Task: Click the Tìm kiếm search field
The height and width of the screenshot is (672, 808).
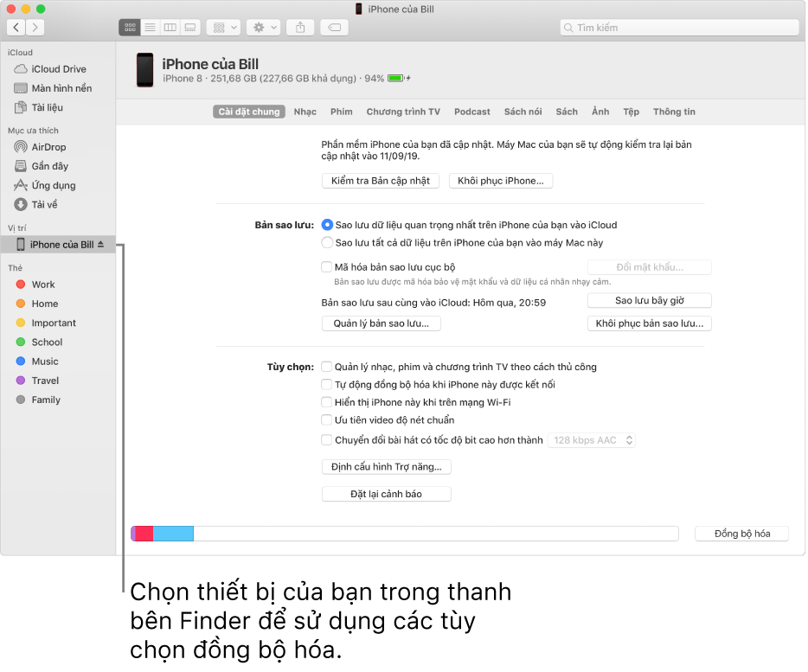Action: (679, 28)
